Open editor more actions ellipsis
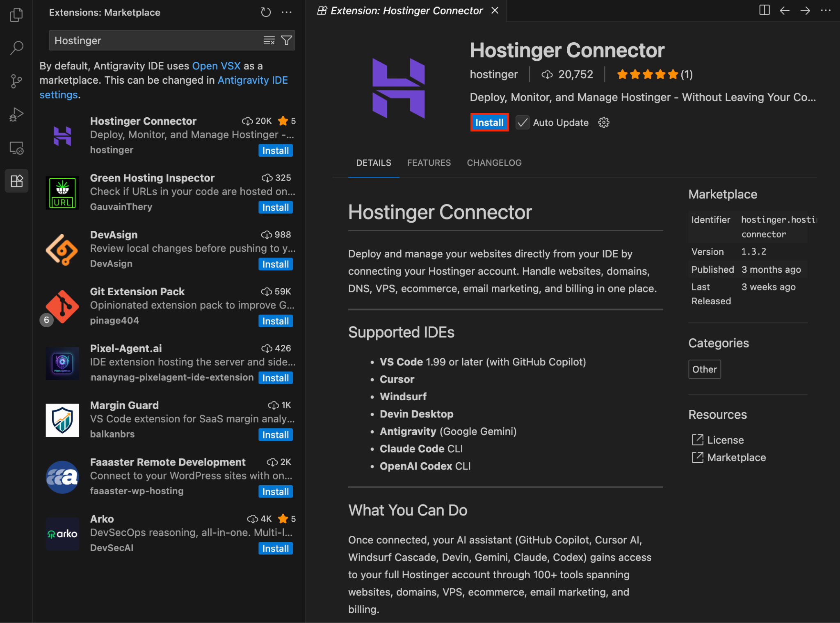Viewport: 840px width, 623px height. coord(826,10)
